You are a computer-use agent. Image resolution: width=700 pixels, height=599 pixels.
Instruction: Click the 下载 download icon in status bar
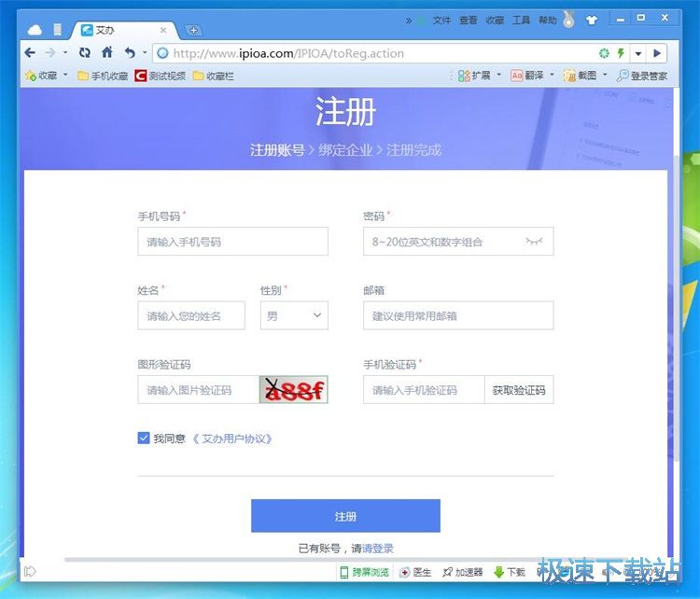(509, 572)
